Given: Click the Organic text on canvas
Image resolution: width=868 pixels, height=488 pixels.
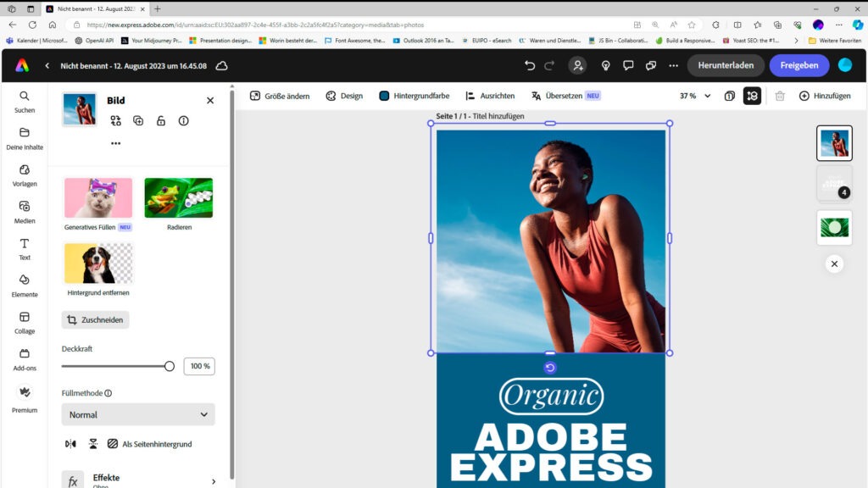Looking at the screenshot, I should 551,396.
